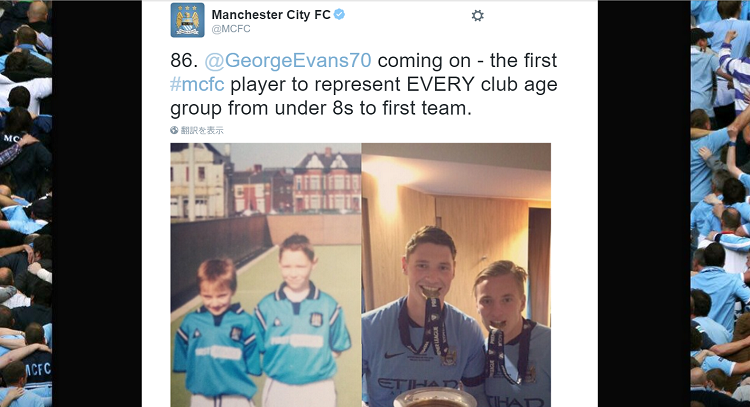Open the @GeorgeEvans70 mention link
The height and width of the screenshot is (407, 750).
[x=287, y=61]
